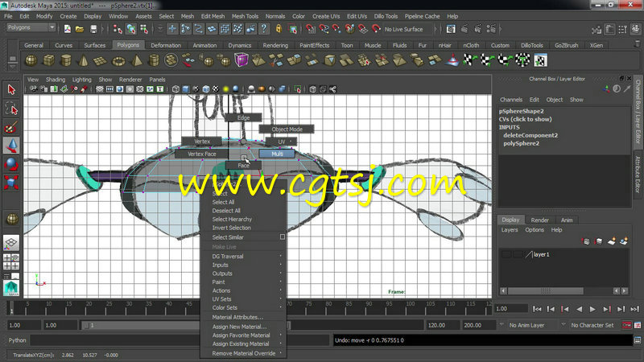This screenshot has width=644, height=362.
Task: Choose the Paint selection tool
Action: click(x=11, y=127)
